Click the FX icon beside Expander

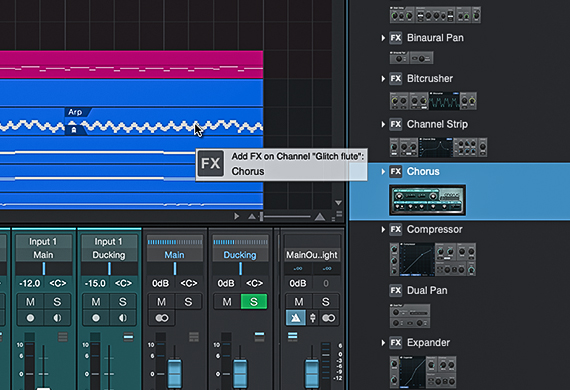pos(396,342)
